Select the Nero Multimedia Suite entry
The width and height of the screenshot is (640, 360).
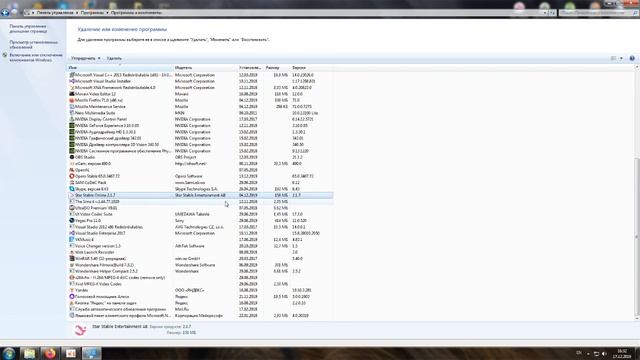coord(200,113)
